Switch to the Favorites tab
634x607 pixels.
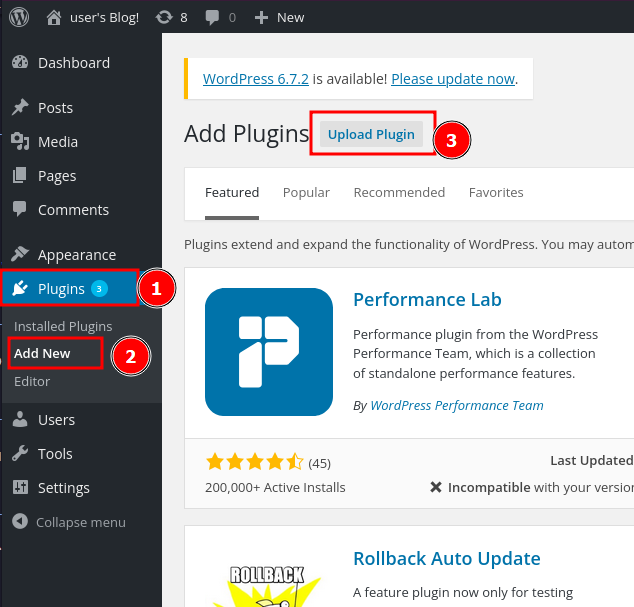(x=496, y=192)
